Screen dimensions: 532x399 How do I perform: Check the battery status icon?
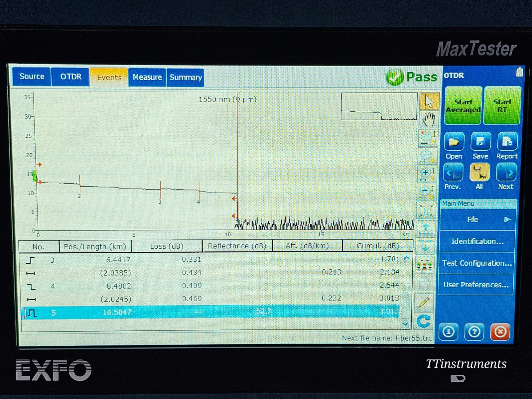519,72
